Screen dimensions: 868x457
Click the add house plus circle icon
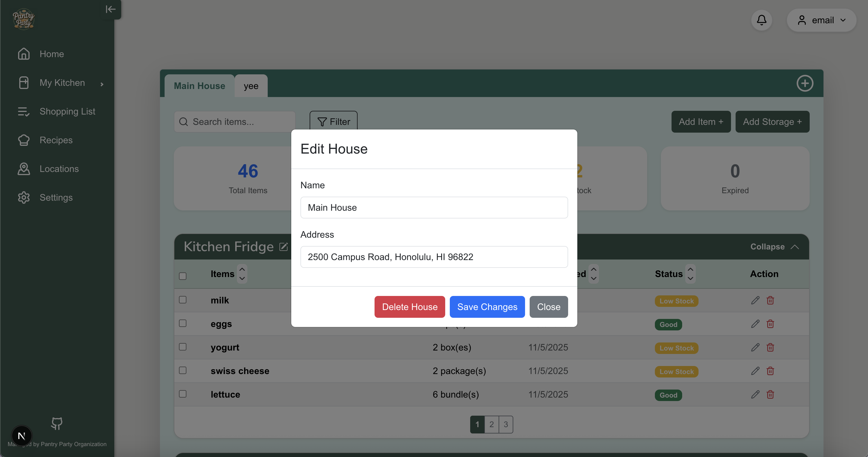pos(805,83)
